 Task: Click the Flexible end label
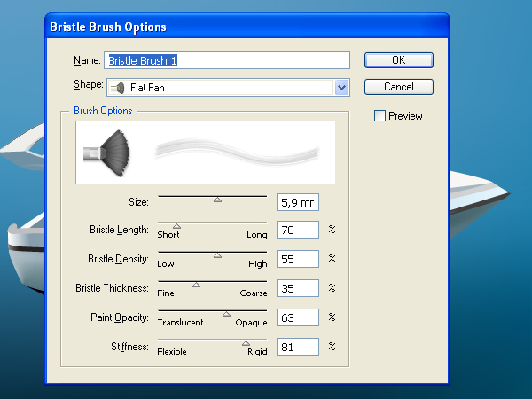coord(172,351)
